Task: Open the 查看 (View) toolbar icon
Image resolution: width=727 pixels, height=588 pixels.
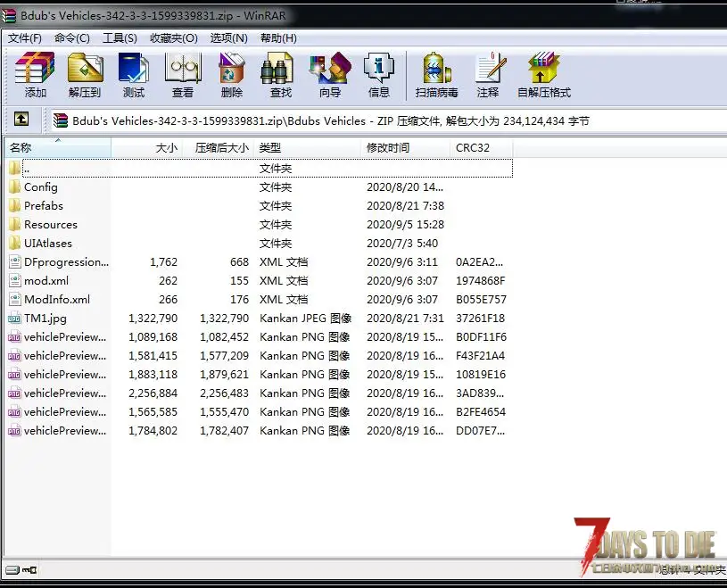Action: pos(183,75)
